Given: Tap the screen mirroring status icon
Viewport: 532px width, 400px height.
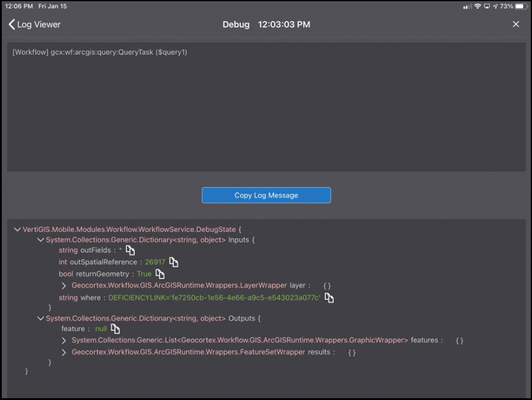Looking at the screenshot, I should coord(487,6).
